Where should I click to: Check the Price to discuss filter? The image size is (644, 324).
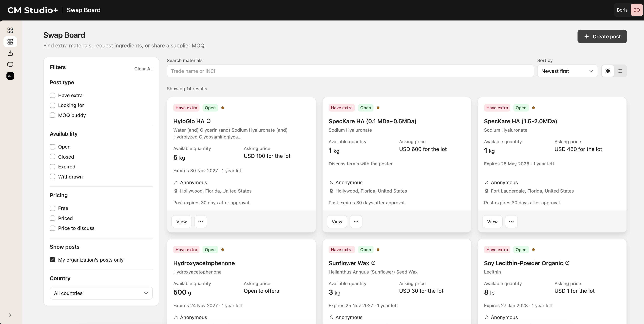[x=52, y=228]
